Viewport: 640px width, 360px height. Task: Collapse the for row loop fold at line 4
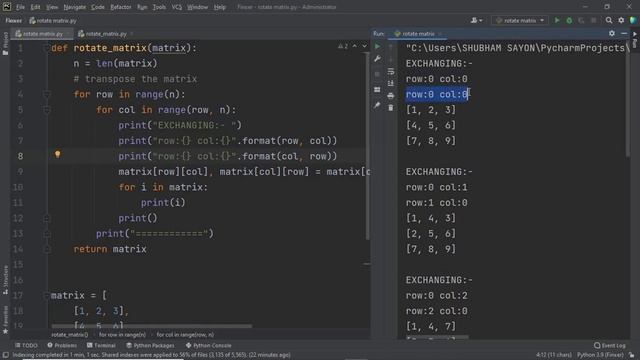pyautogui.click(x=46, y=94)
